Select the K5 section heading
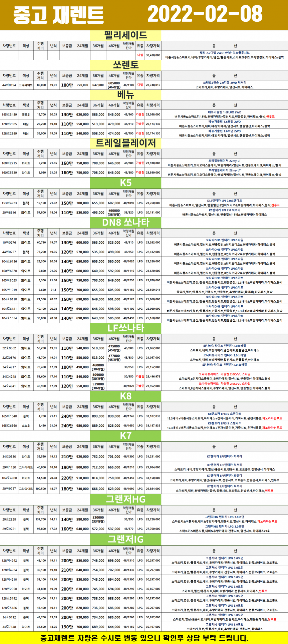The height and width of the screenshot is (644, 288). 125,183
